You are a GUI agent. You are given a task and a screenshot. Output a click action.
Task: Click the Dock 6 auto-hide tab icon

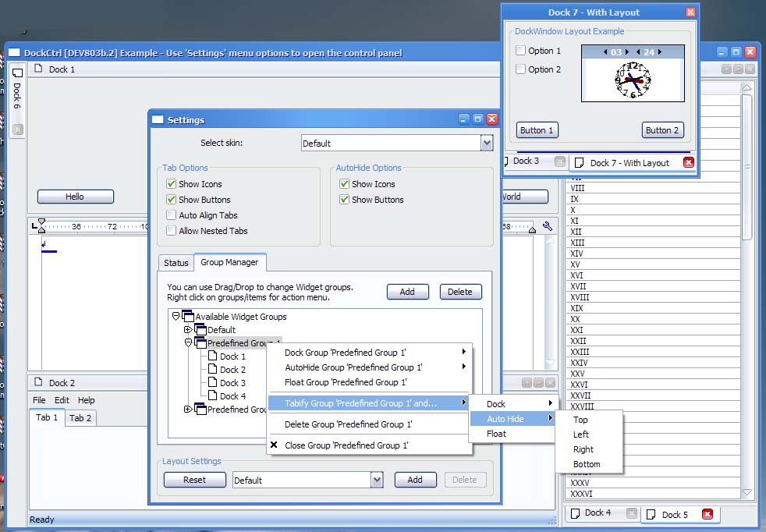click(x=16, y=73)
